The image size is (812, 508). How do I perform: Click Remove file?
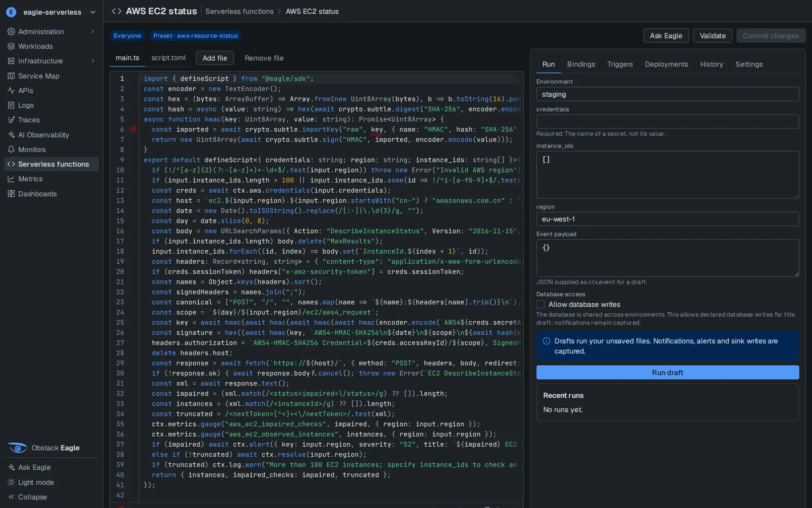[x=264, y=58]
